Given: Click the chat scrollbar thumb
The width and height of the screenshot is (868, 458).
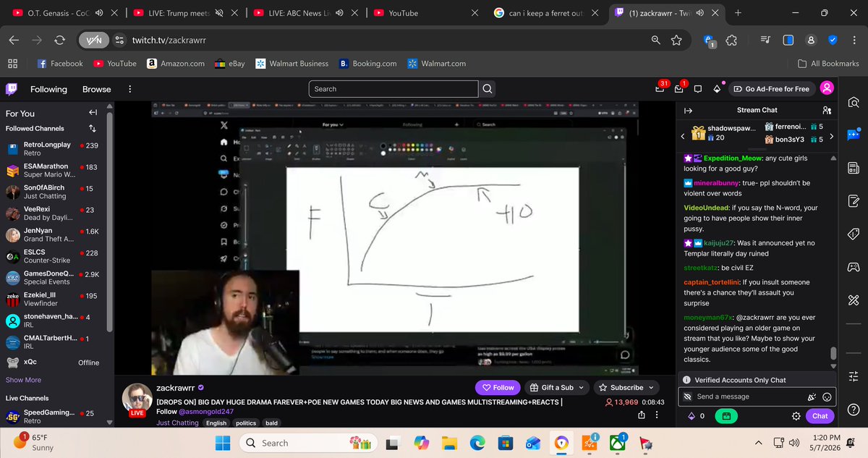Looking at the screenshot, I should point(833,353).
